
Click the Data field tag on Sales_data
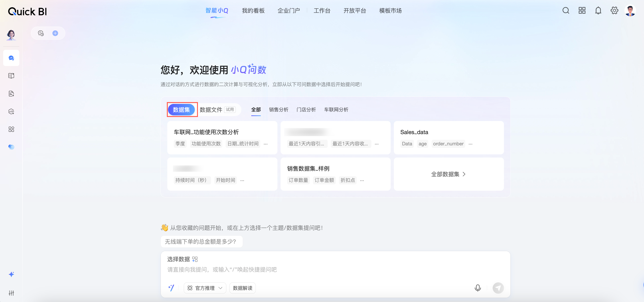[407, 144]
